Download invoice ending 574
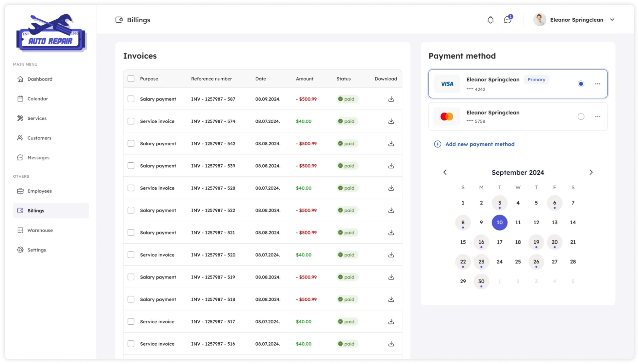 pos(391,121)
